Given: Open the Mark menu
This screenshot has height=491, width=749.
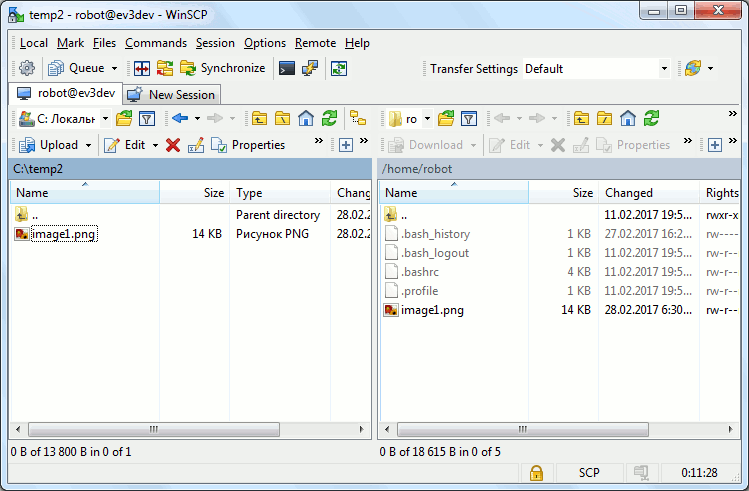Looking at the screenshot, I should pos(70,43).
